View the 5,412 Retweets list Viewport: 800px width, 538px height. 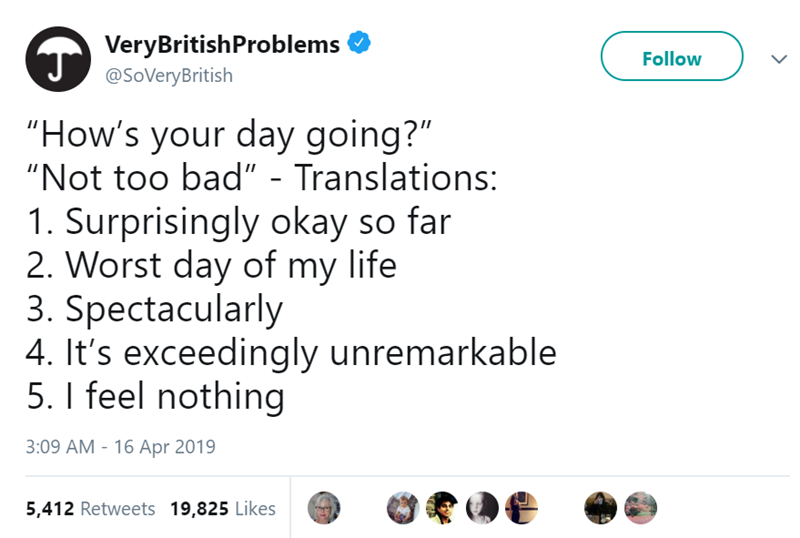(x=89, y=509)
